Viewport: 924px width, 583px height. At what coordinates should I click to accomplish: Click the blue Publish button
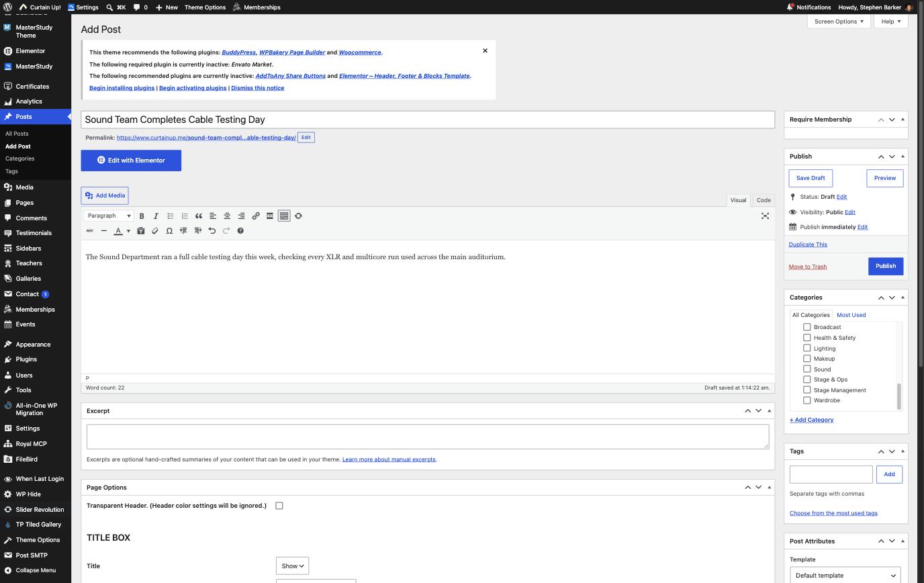[x=885, y=266]
